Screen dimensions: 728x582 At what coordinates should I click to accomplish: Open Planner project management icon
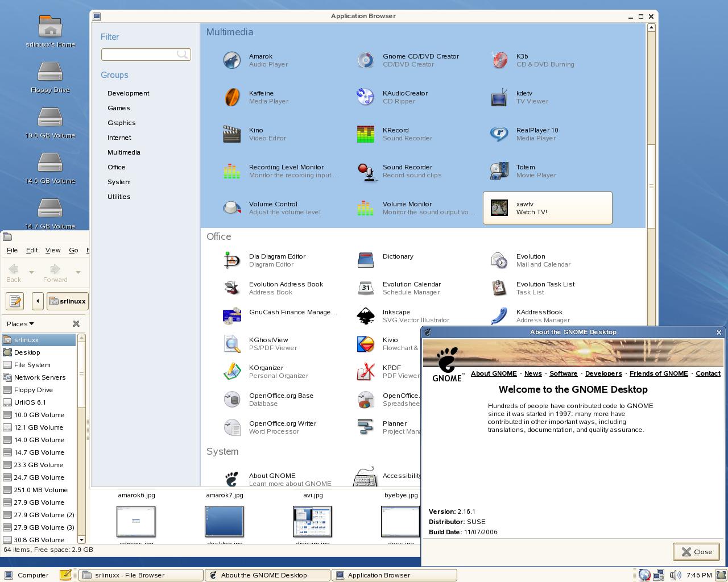[x=365, y=427]
